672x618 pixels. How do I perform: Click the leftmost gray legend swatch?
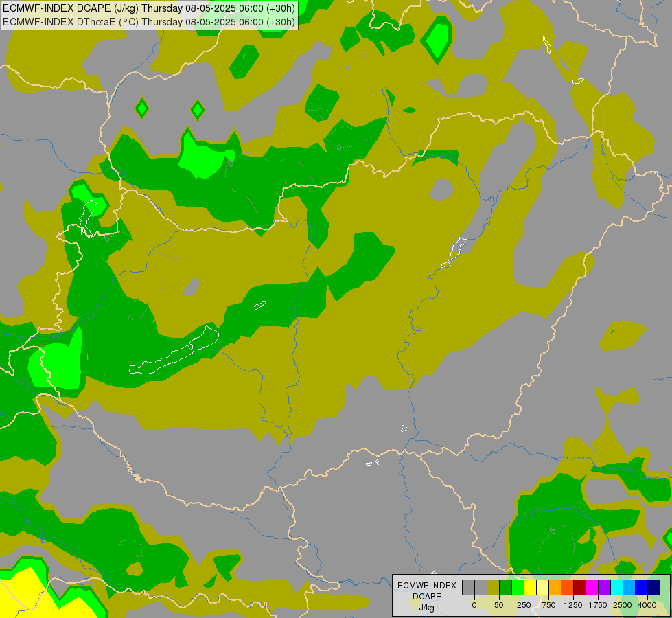coord(468,588)
